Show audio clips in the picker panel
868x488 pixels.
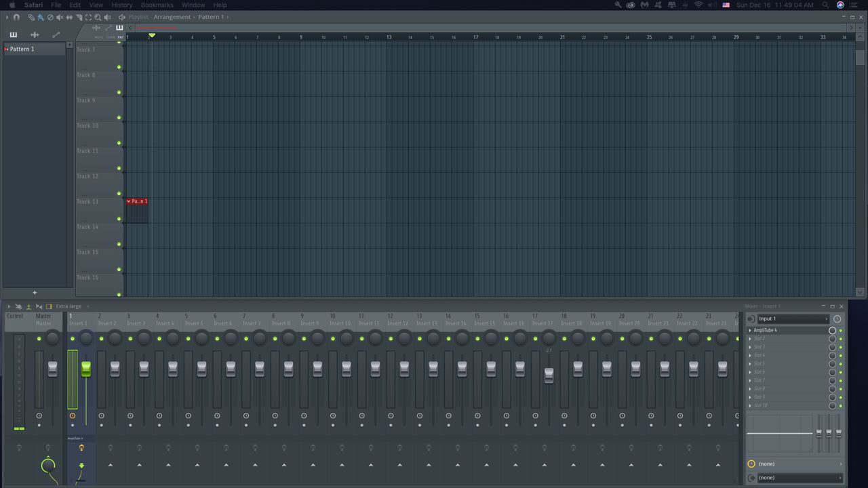pos(35,35)
